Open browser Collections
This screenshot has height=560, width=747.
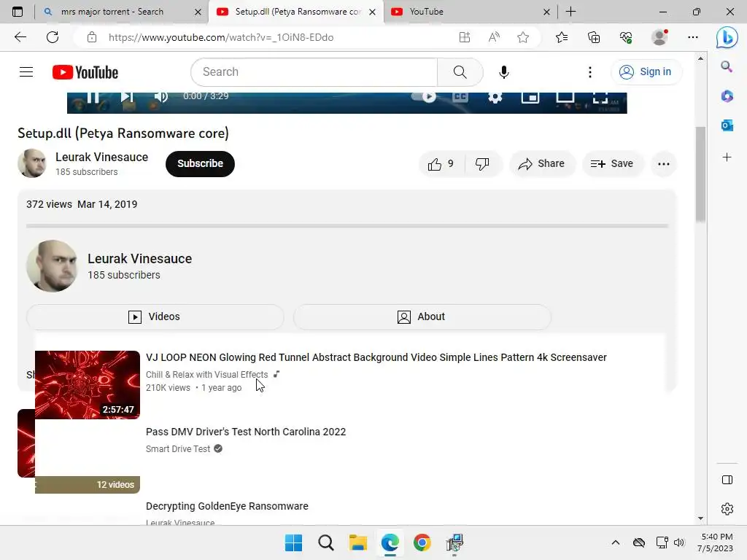point(594,37)
